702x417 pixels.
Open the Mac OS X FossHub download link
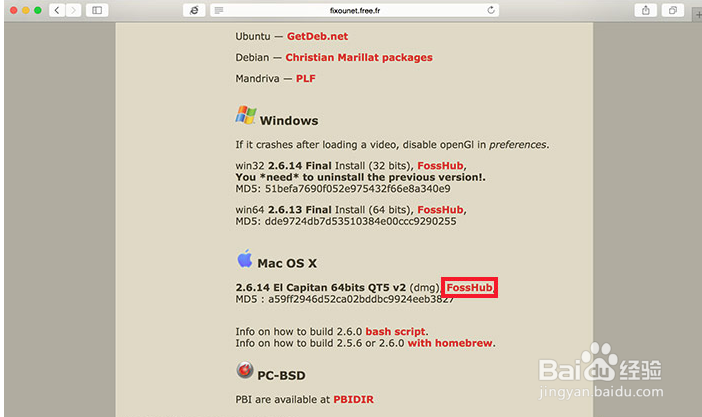470,288
